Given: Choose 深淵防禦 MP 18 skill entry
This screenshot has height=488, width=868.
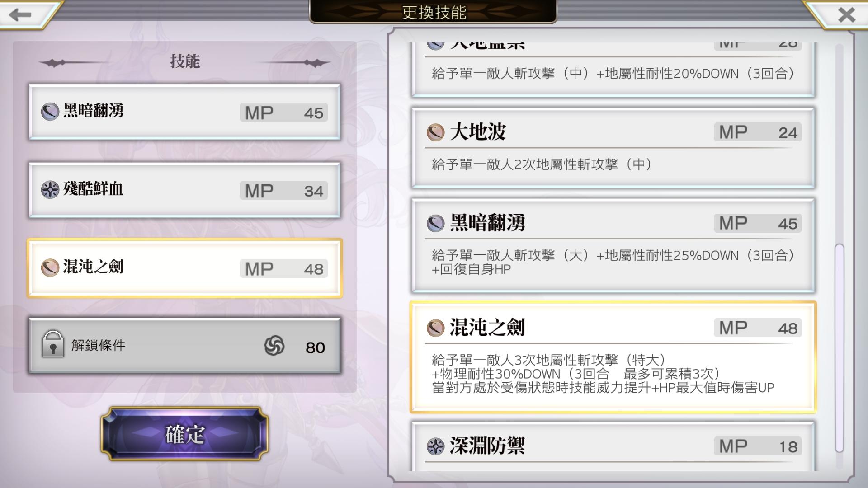Looking at the screenshot, I should pyautogui.click(x=613, y=446).
